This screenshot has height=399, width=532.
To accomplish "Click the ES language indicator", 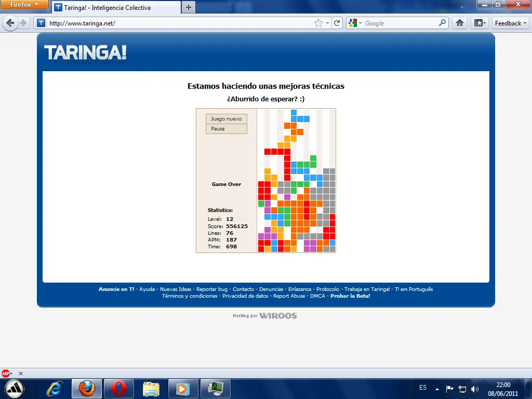I will click(x=423, y=388).
